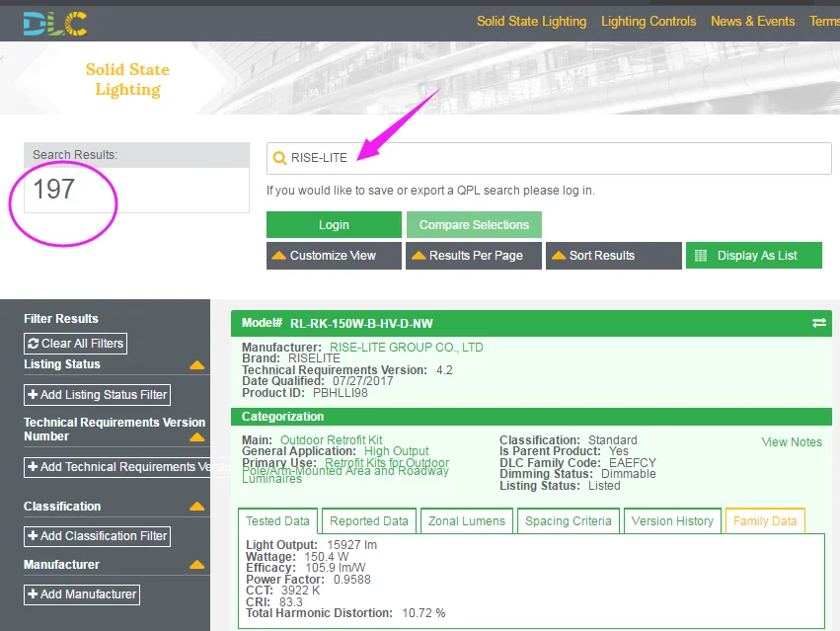The width and height of the screenshot is (840, 631).
Task: Click the DLC logo
Action: (x=55, y=24)
